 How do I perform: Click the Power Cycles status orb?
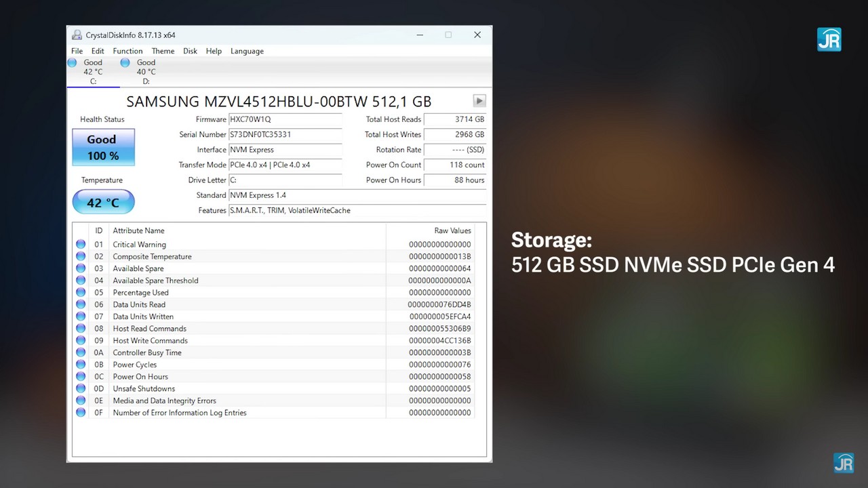[81, 365]
